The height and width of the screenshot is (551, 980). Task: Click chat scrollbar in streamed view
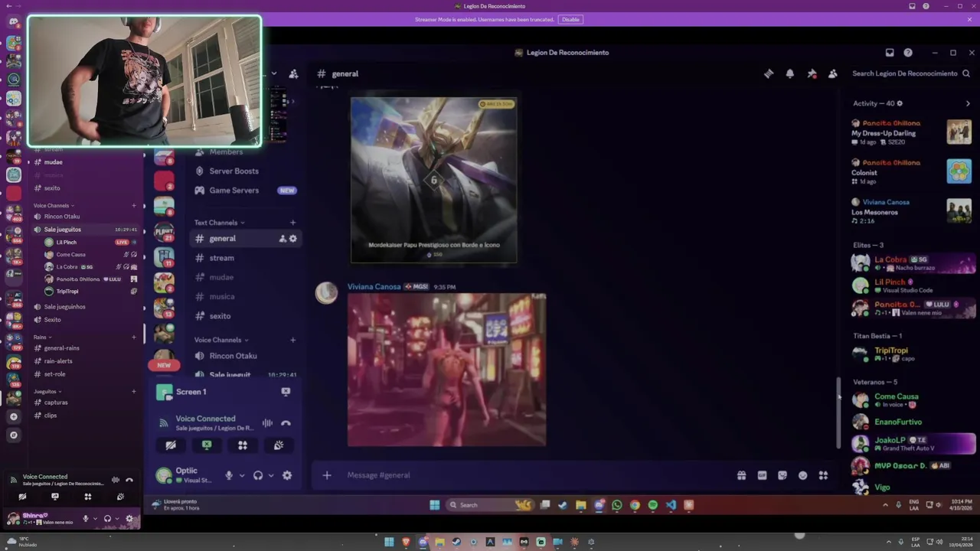coord(838,413)
